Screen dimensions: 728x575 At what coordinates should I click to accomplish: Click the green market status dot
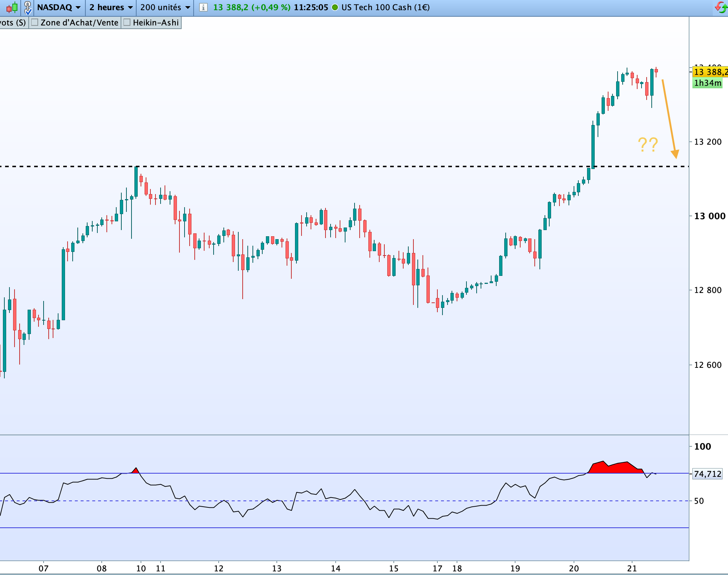(335, 7)
